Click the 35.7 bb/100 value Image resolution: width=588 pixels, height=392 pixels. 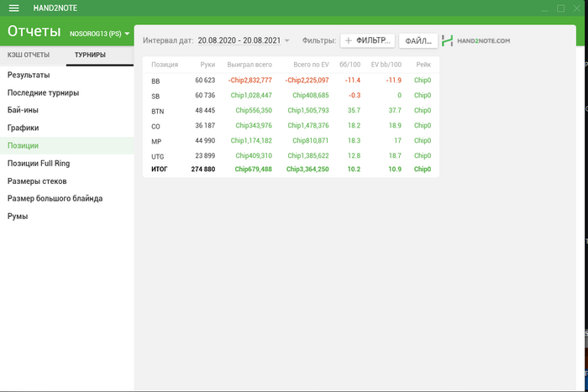pyautogui.click(x=354, y=110)
